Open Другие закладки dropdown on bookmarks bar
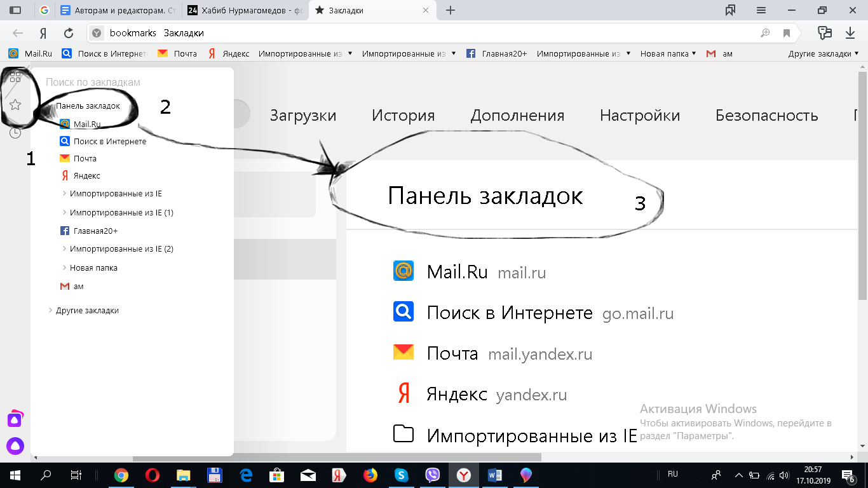 point(823,53)
